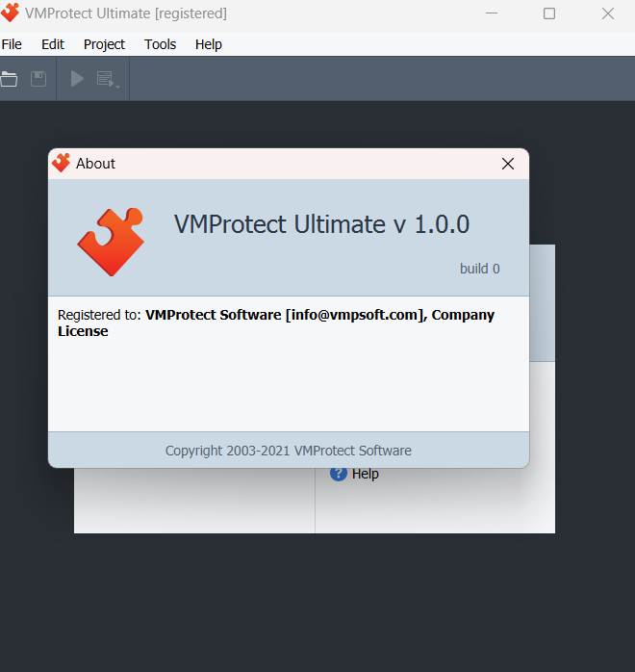
Task: Close the About dialog
Action: point(508,164)
